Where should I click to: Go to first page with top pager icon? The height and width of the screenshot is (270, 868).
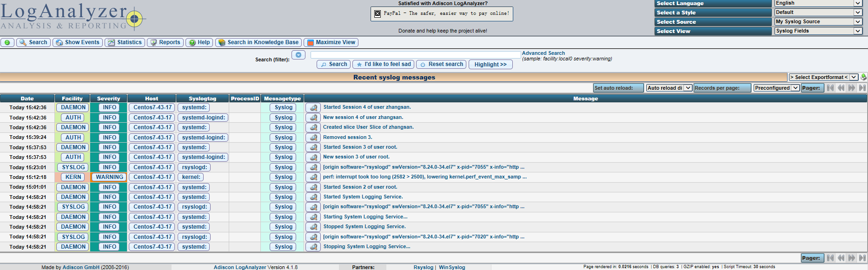point(830,88)
